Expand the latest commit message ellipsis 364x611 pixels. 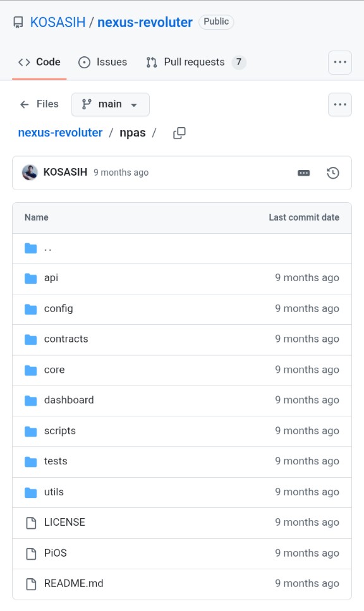pyautogui.click(x=303, y=172)
